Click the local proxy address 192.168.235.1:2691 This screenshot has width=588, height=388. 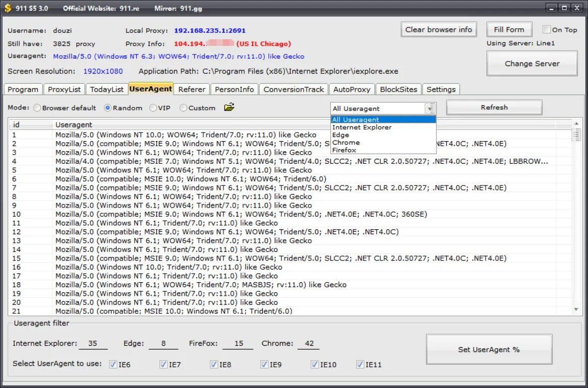tap(210, 30)
